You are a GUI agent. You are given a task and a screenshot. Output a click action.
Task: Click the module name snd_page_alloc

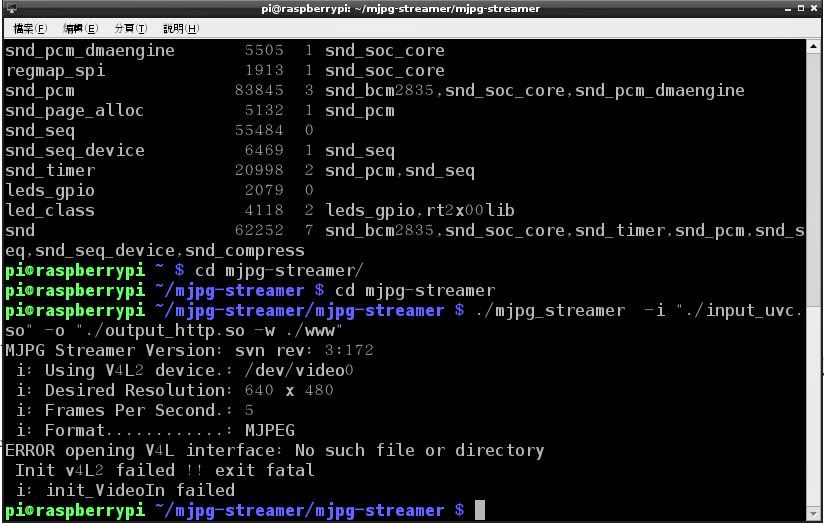click(x=74, y=111)
